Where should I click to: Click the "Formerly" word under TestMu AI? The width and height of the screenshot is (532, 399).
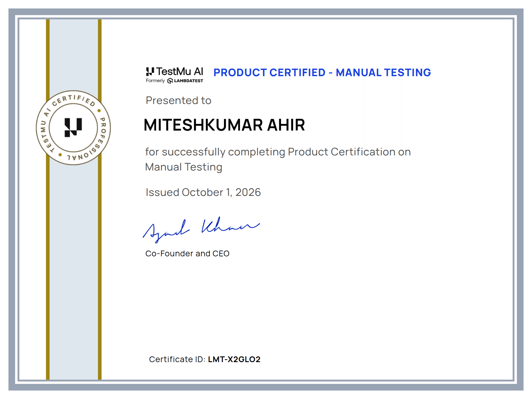(155, 81)
